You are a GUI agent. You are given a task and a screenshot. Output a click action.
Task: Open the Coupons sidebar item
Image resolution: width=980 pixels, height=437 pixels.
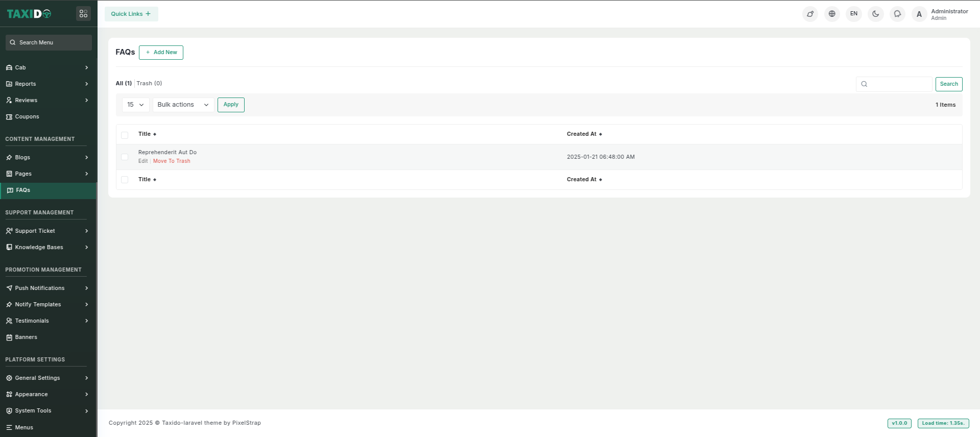(x=27, y=117)
